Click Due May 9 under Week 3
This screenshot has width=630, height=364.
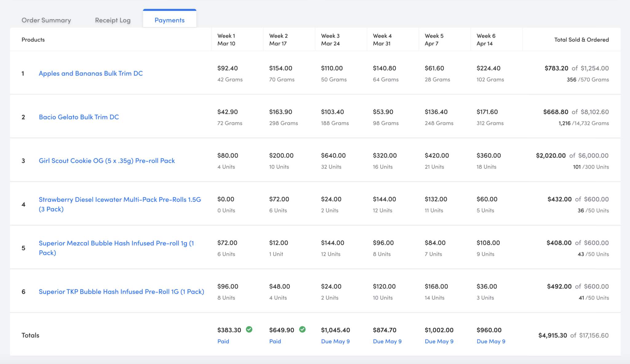(335, 341)
